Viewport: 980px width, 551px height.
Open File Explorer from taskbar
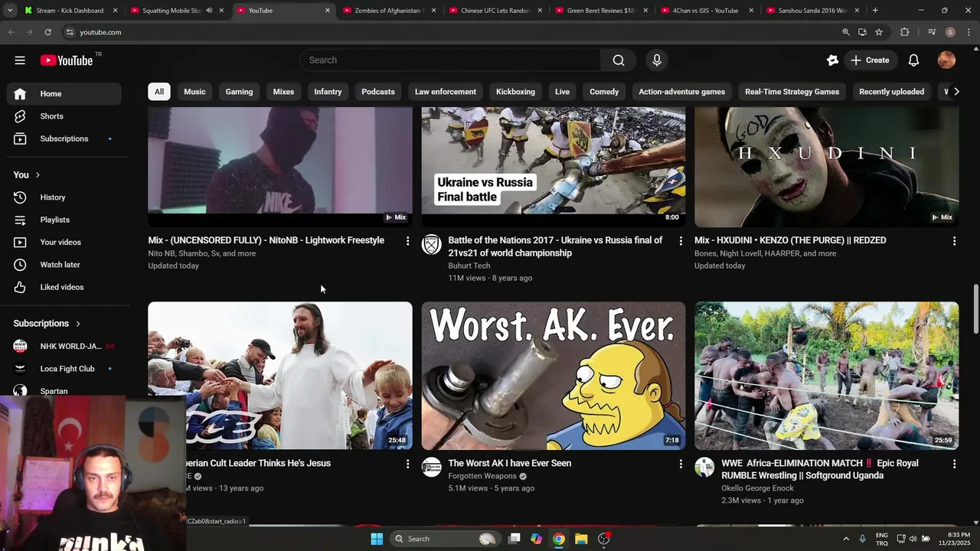(x=581, y=539)
